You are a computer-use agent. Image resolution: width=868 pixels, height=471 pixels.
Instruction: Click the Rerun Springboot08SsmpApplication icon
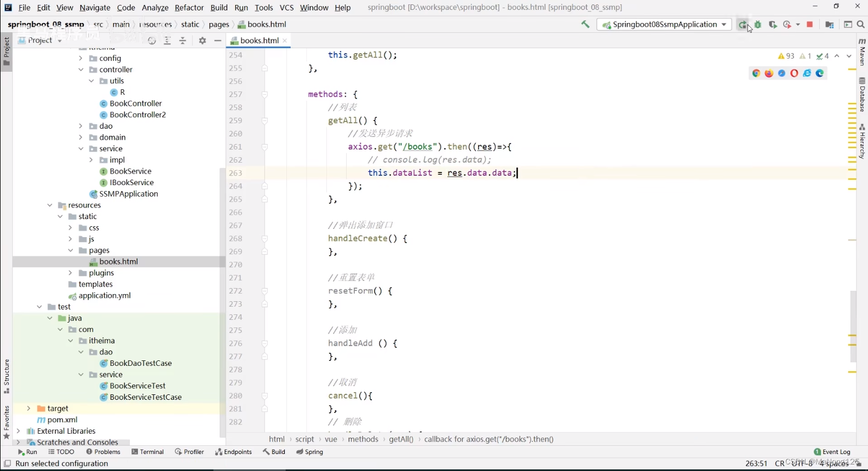[743, 25]
